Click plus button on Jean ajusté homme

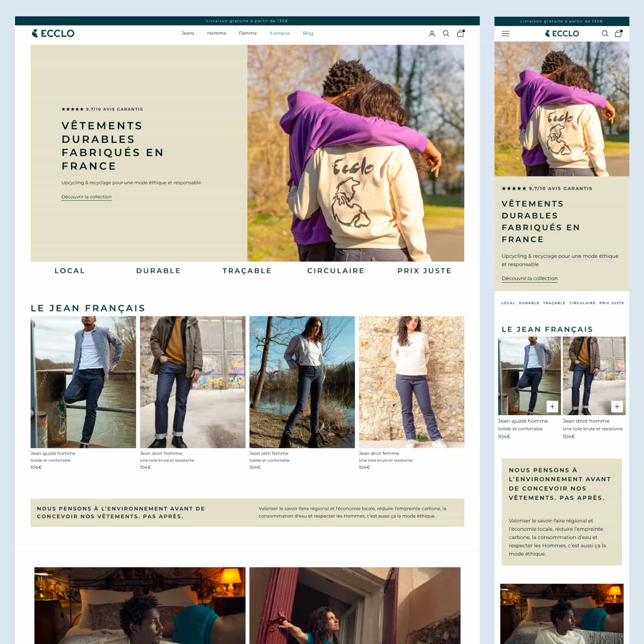pyautogui.click(x=552, y=406)
